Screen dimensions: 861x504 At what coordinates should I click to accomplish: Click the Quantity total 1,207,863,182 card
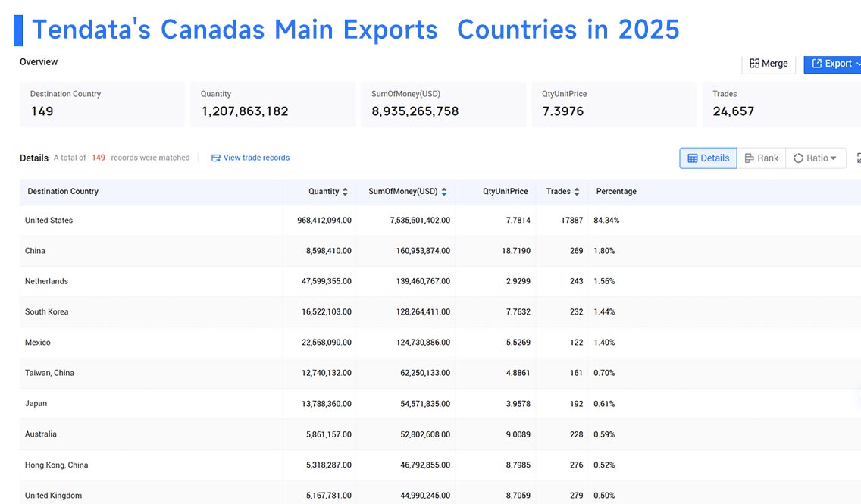tap(273, 105)
